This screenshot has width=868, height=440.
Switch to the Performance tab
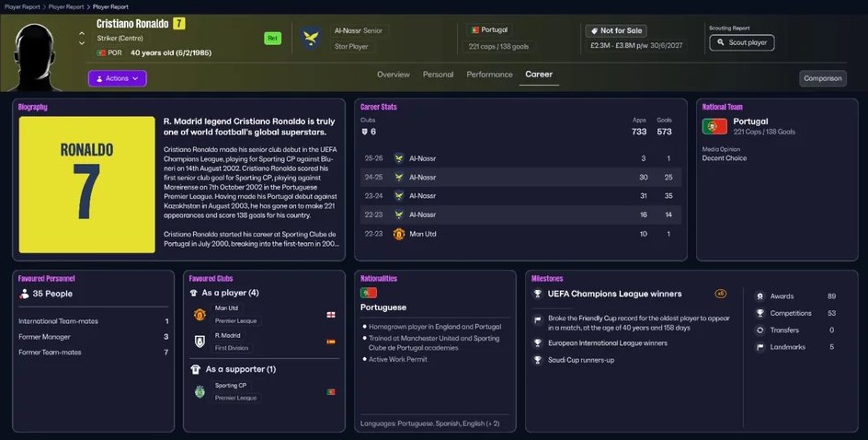pyautogui.click(x=489, y=75)
